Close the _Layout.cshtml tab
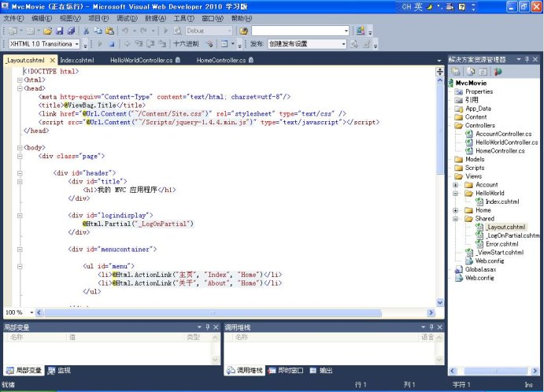544x392 pixels. (53, 61)
